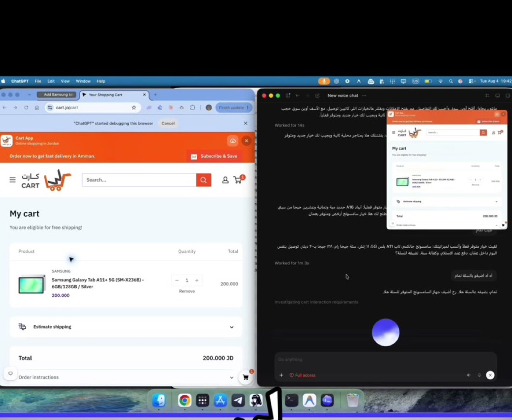
Task: Open the header cart icon with badge
Action: 238,180
